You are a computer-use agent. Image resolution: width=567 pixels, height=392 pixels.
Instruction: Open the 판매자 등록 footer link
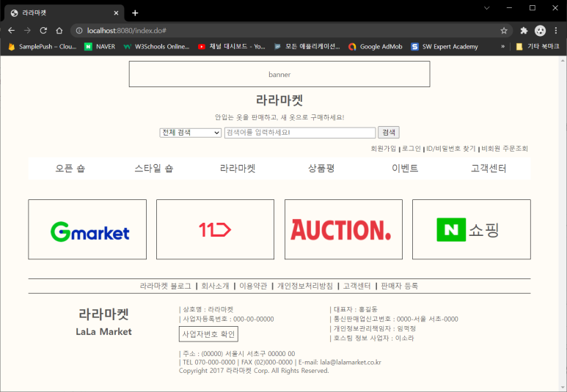click(400, 286)
